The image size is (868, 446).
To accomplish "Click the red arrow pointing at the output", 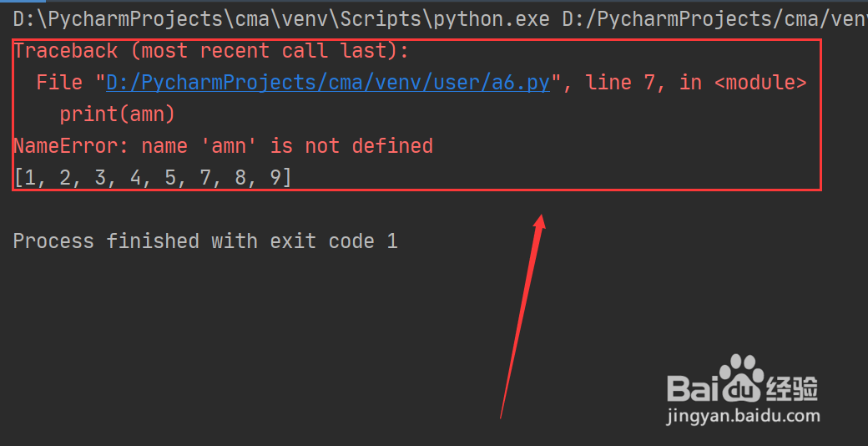I will (x=523, y=316).
